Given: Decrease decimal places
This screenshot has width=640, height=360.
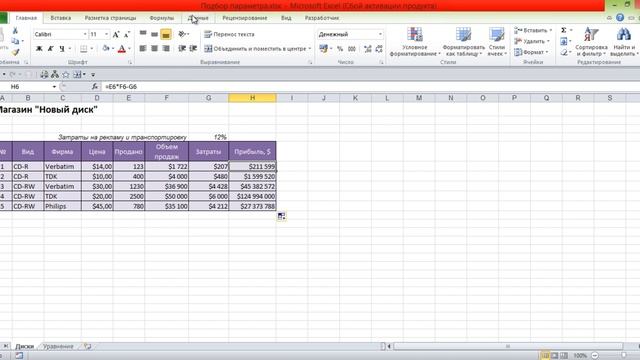Looking at the screenshot, I should pyautogui.click(x=379, y=49).
